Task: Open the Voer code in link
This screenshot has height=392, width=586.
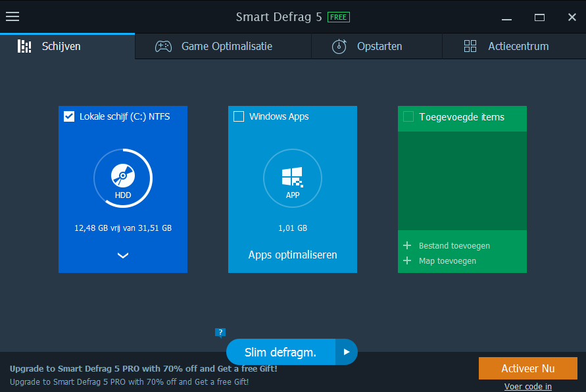Action: click(x=527, y=386)
